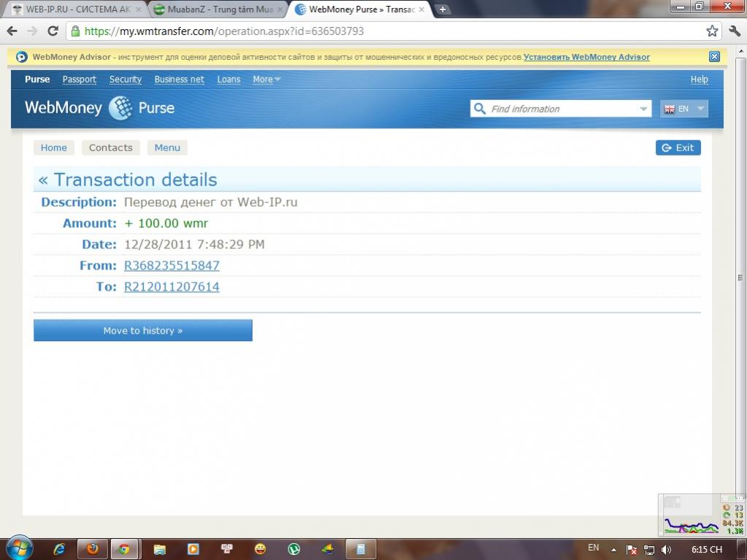747x560 pixels.
Task: Click the Exit button
Action: [x=678, y=147]
